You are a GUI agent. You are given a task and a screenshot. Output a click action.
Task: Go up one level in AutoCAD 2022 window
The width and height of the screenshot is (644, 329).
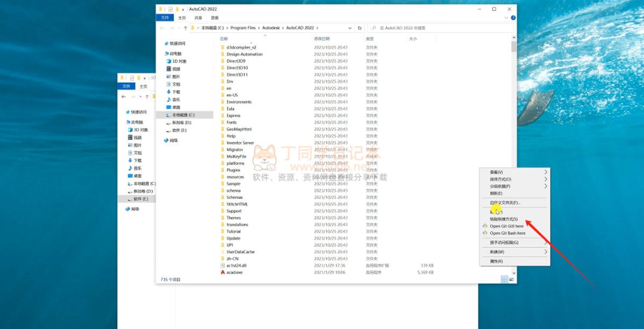185,28
